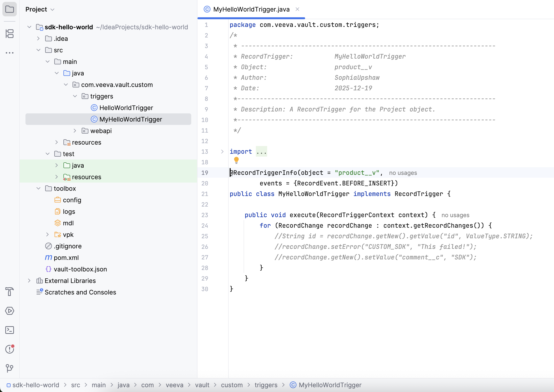
Task: Click the class icon in breadcrumb bar
Action: pyautogui.click(x=293, y=385)
